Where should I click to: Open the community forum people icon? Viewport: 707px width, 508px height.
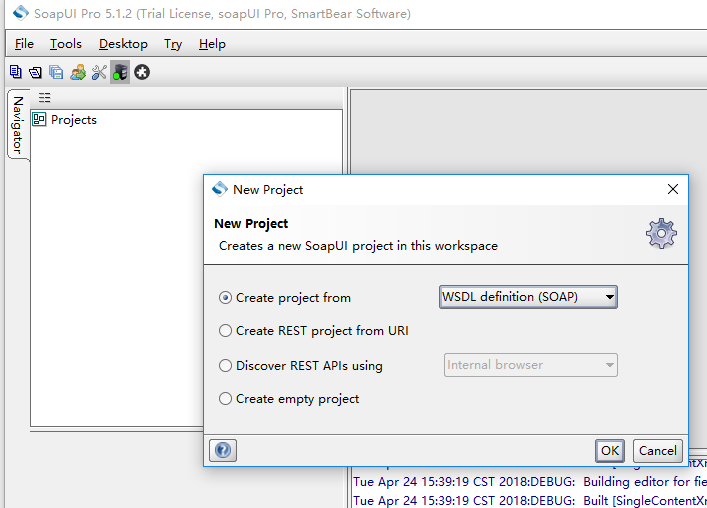pos(78,72)
